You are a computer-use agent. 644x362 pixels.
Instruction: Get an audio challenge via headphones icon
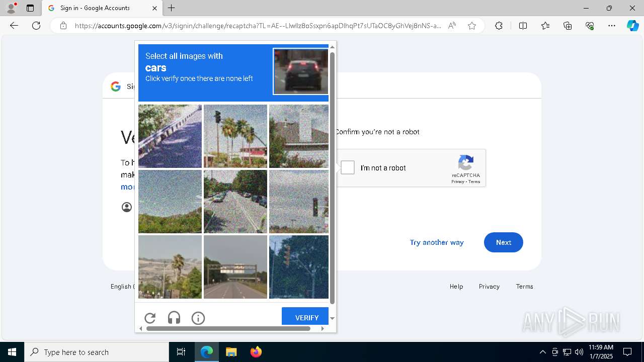click(174, 318)
